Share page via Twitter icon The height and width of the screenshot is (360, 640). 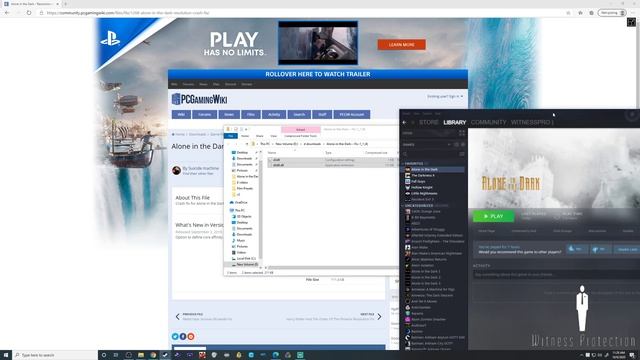point(175,336)
